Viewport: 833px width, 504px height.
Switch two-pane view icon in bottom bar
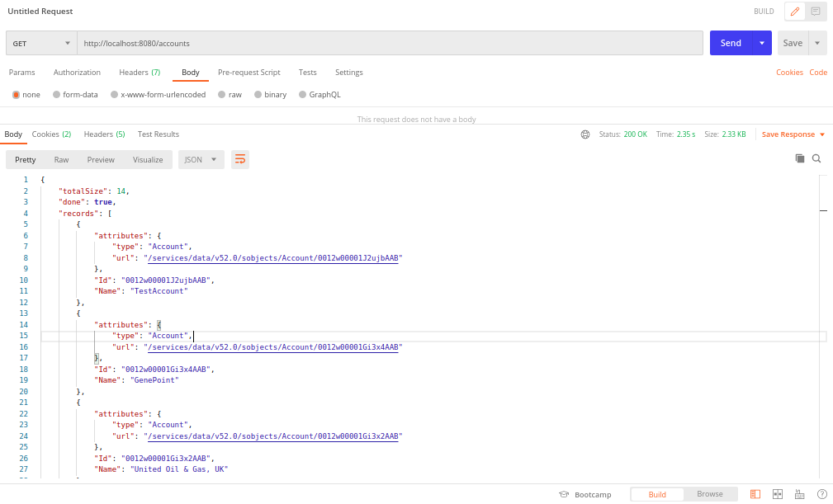[x=777, y=494]
